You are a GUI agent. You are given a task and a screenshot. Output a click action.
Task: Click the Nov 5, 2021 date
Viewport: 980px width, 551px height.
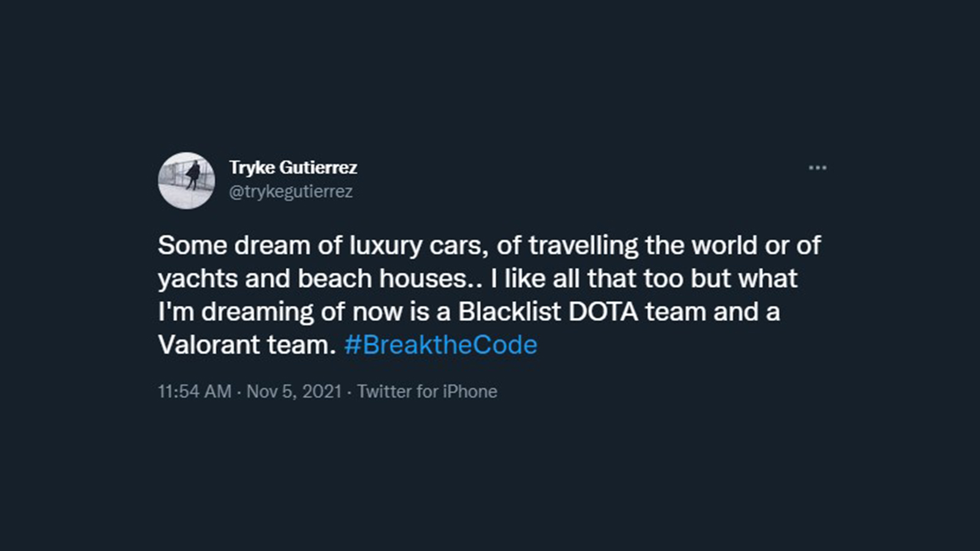(x=293, y=391)
